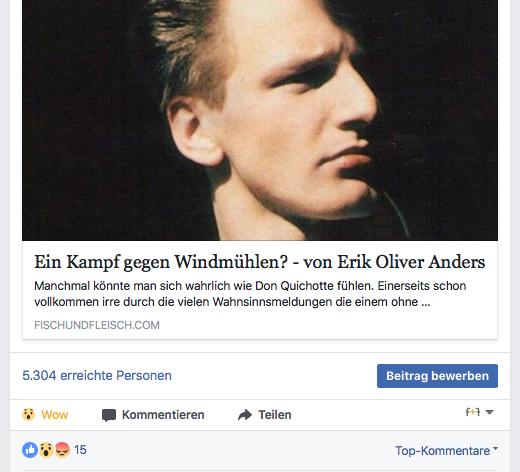Open the red angry face reaction list

point(62,450)
